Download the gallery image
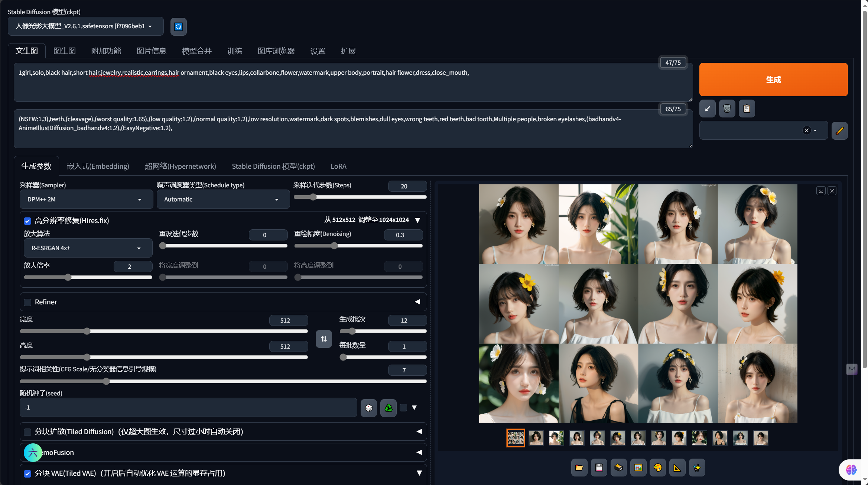Viewport: 868px width, 485px height. pyautogui.click(x=821, y=191)
